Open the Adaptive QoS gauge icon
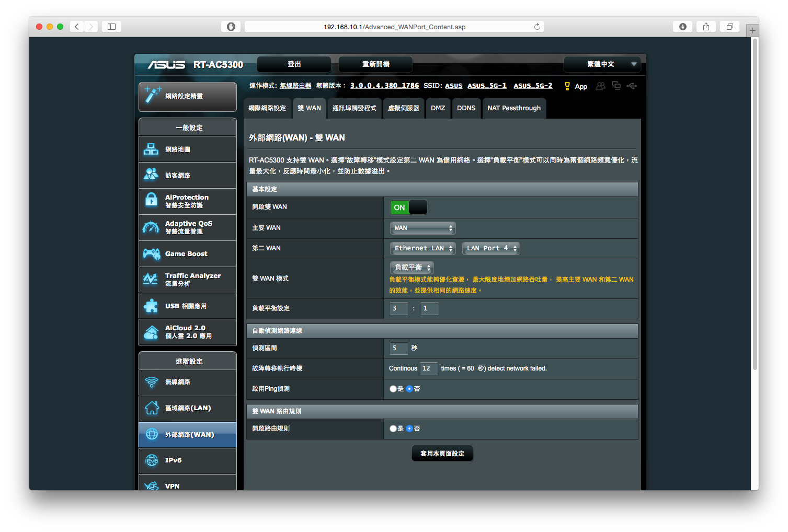Image resolution: width=788 pixels, height=532 pixels. (151, 227)
